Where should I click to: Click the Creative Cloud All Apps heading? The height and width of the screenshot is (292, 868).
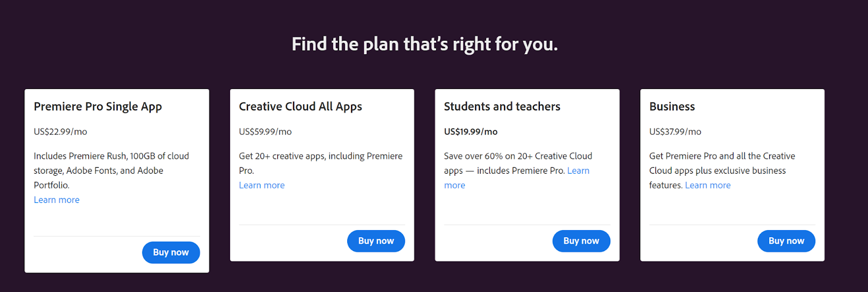click(x=300, y=106)
